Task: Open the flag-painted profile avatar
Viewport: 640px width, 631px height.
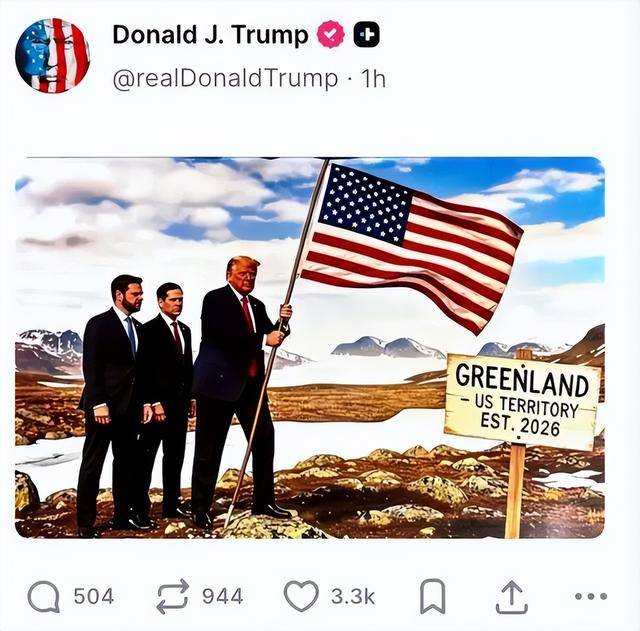Action: (53, 56)
